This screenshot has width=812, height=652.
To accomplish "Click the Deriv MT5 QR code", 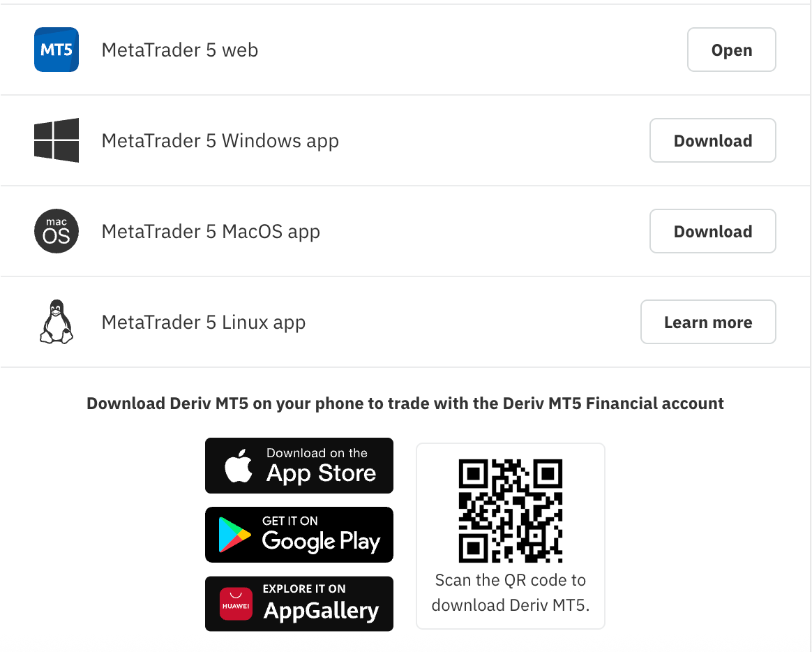I will point(510,510).
